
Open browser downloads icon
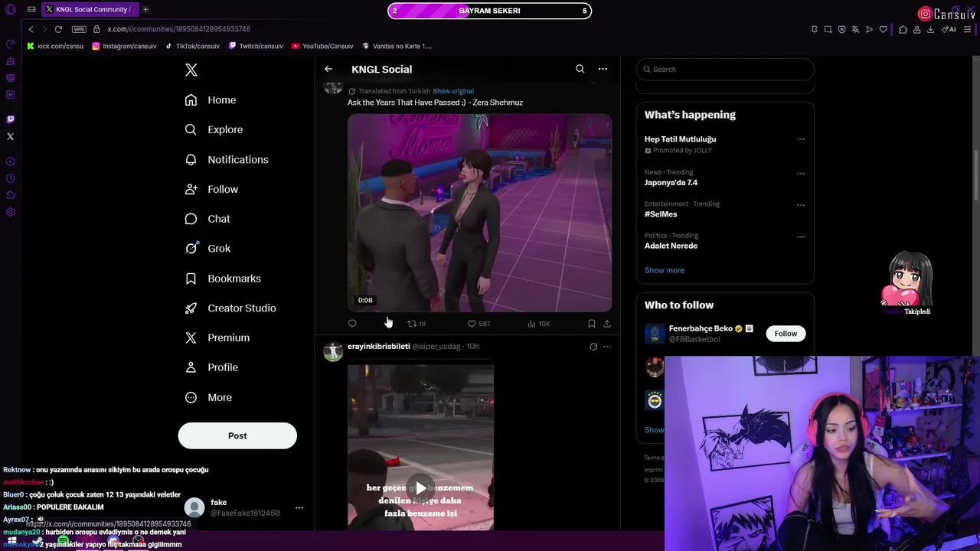[x=930, y=29]
